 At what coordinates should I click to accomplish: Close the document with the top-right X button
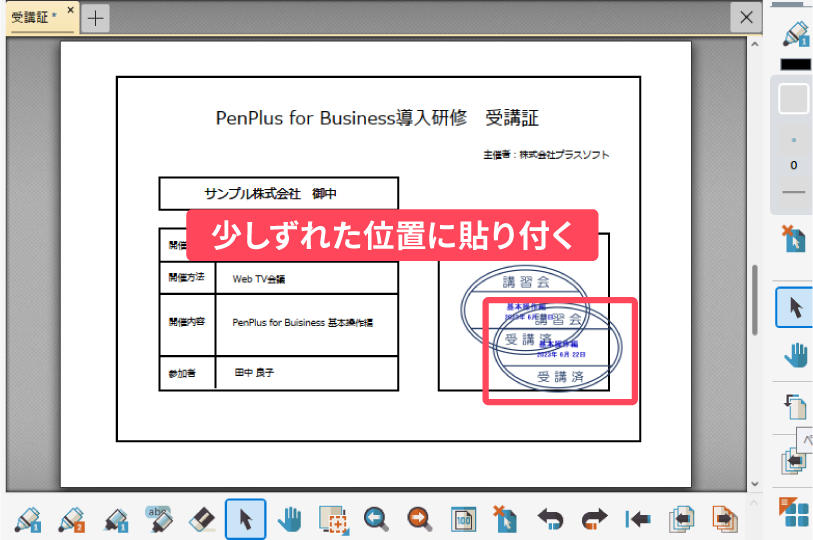[746, 18]
